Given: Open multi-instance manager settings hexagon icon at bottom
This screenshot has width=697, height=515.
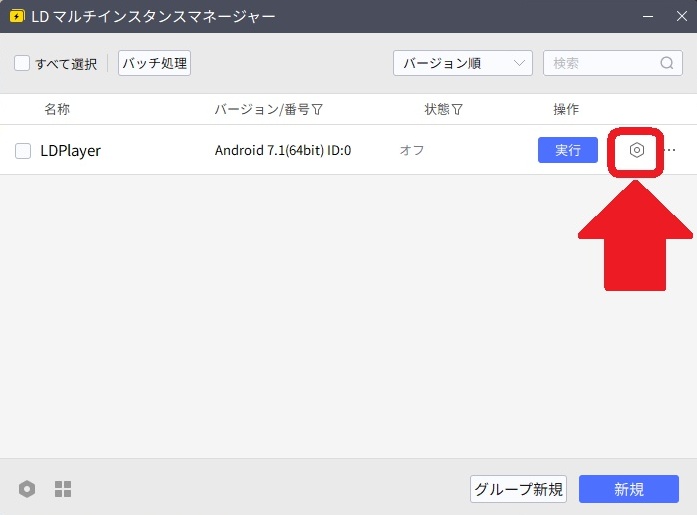Looking at the screenshot, I should click(27, 489).
